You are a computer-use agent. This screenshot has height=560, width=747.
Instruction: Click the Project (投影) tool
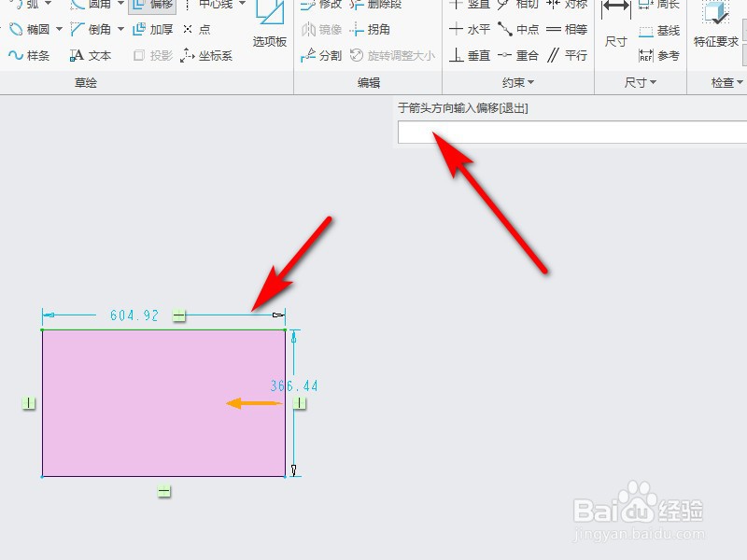[152, 56]
